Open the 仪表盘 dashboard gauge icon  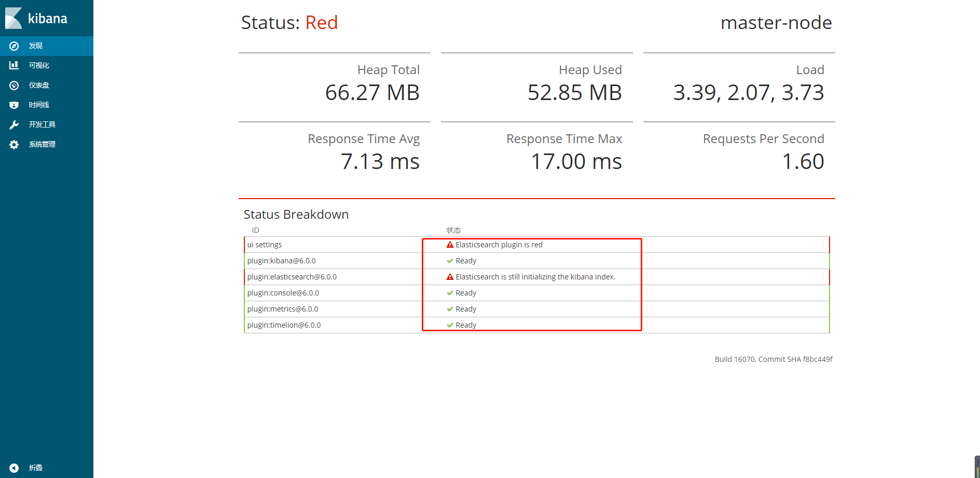[x=14, y=86]
